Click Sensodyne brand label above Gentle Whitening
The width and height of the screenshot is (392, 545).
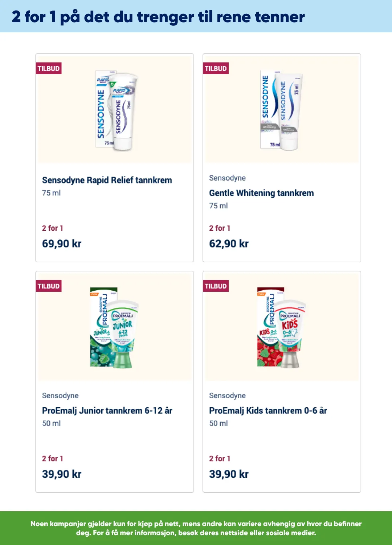[227, 178]
